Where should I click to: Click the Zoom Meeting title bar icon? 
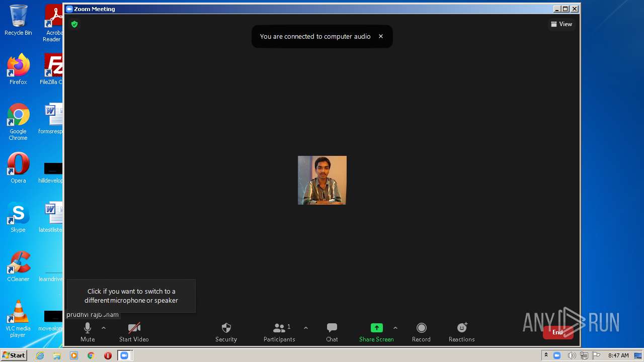coord(69,9)
